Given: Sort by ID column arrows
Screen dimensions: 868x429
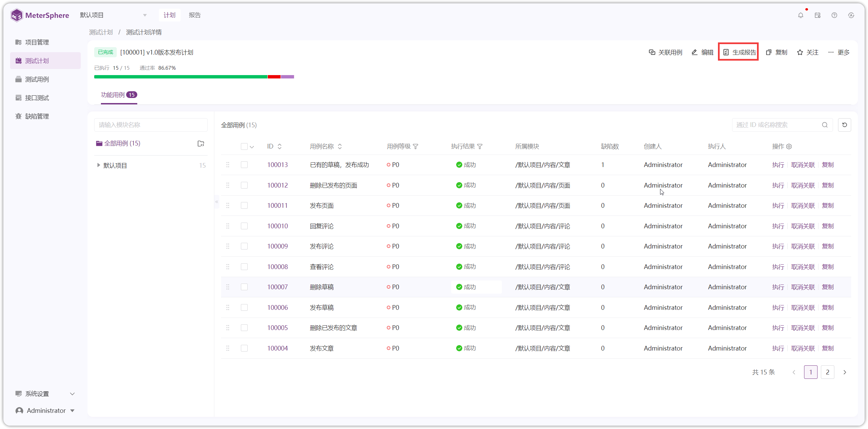Looking at the screenshot, I should coord(280,146).
